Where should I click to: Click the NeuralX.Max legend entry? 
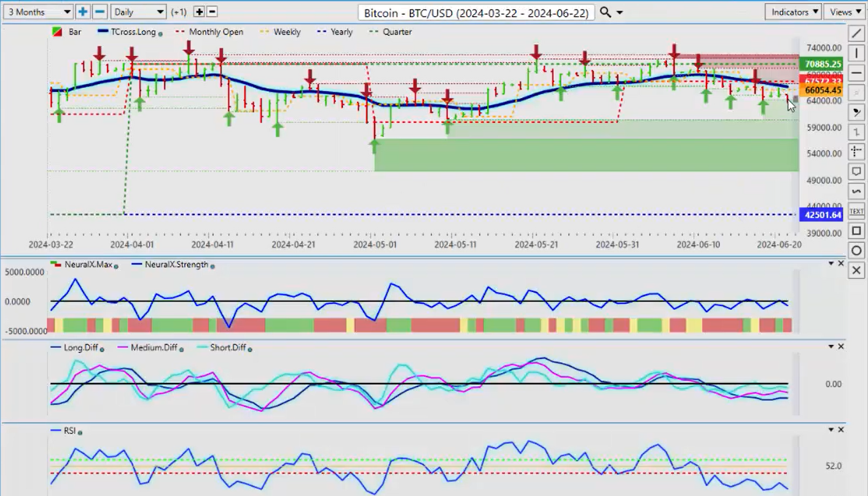click(x=81, y=264)
